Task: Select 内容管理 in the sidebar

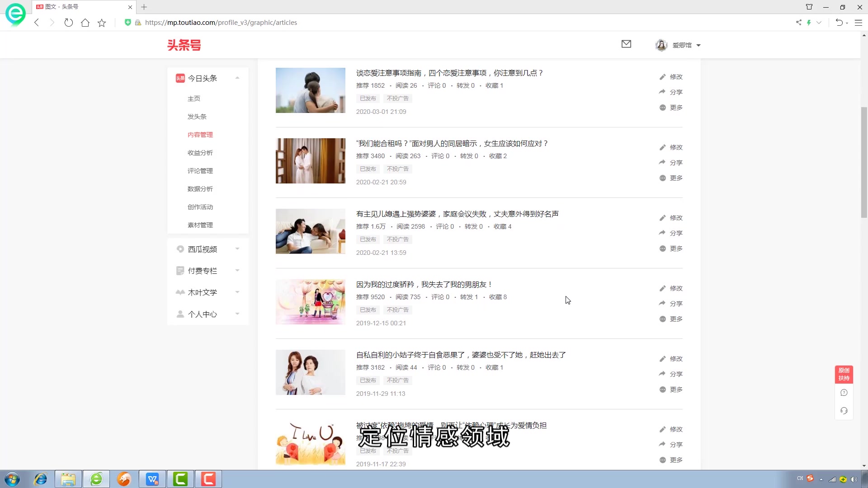Action: (x=200, y=135)
